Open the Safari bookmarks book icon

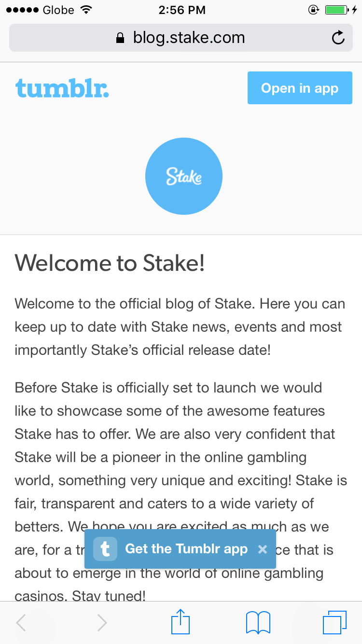[258, 622]
